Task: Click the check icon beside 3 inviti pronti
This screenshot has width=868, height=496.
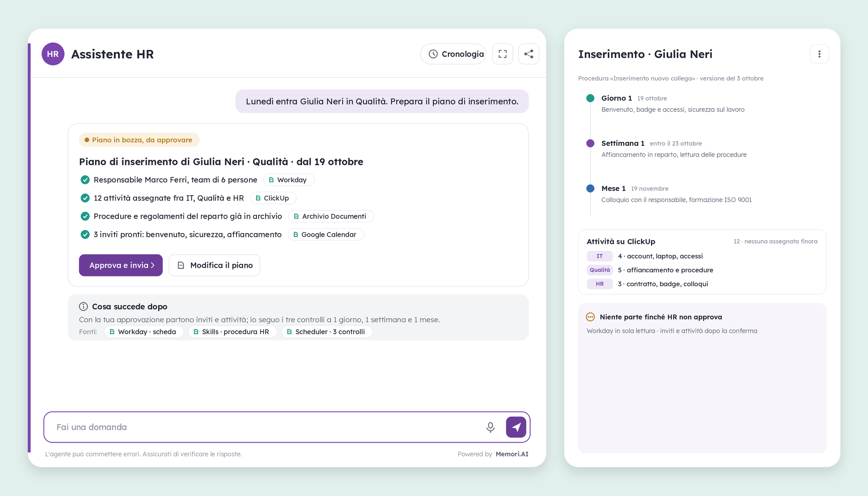Action: coord(85,234)
